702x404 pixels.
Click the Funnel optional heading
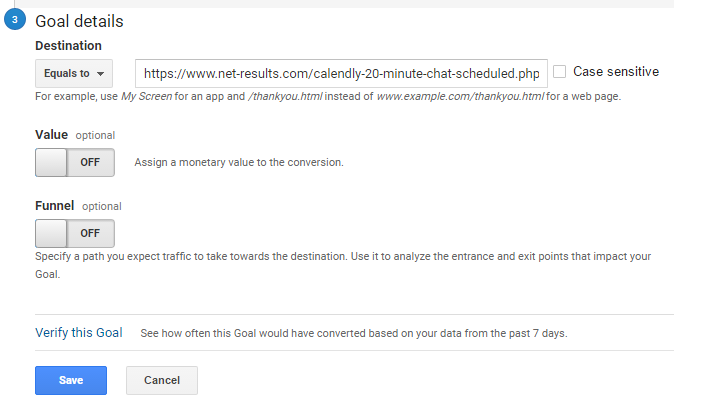[78, 206]
